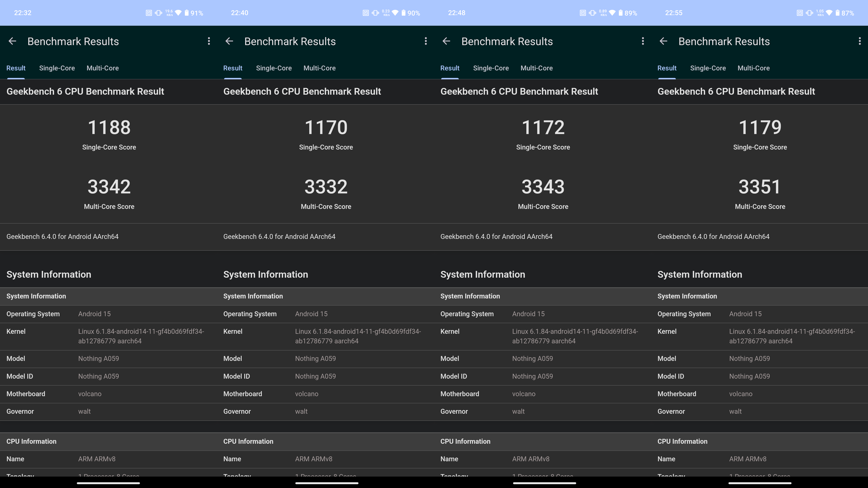Tap back arrow in the 22:55 screenshot
This screenshot has width=868, height=488.
(663, 41)
